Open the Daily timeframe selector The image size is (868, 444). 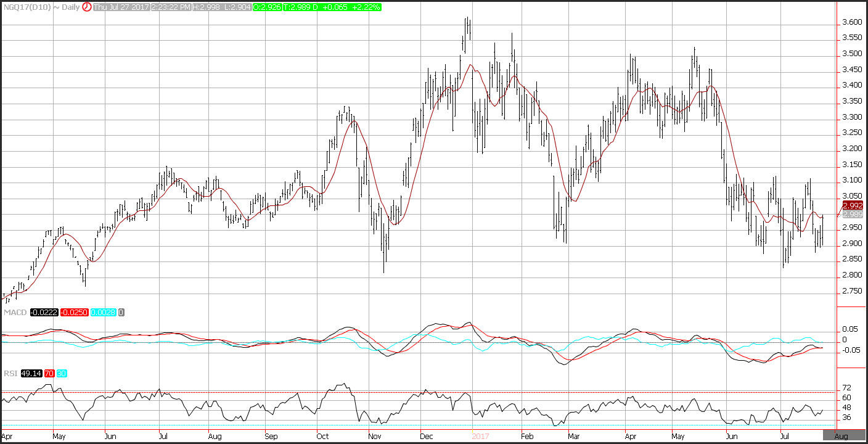(x=68, y=7)
